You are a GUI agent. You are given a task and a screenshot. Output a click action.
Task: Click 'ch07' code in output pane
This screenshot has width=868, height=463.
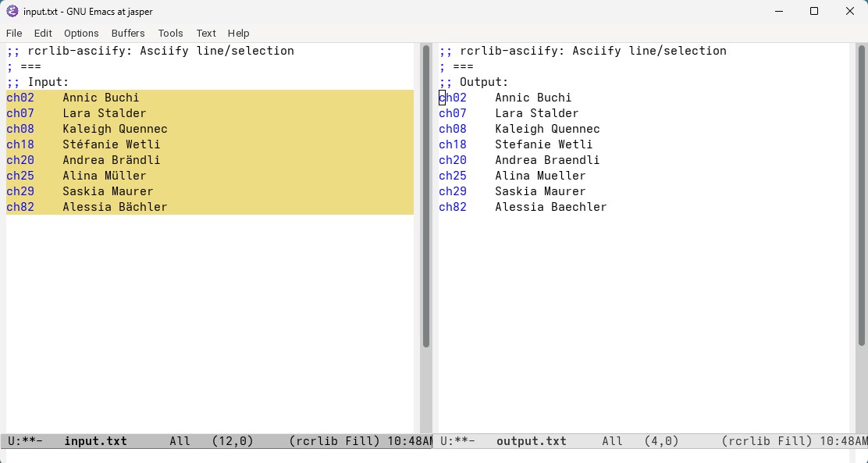coord(453,113)
